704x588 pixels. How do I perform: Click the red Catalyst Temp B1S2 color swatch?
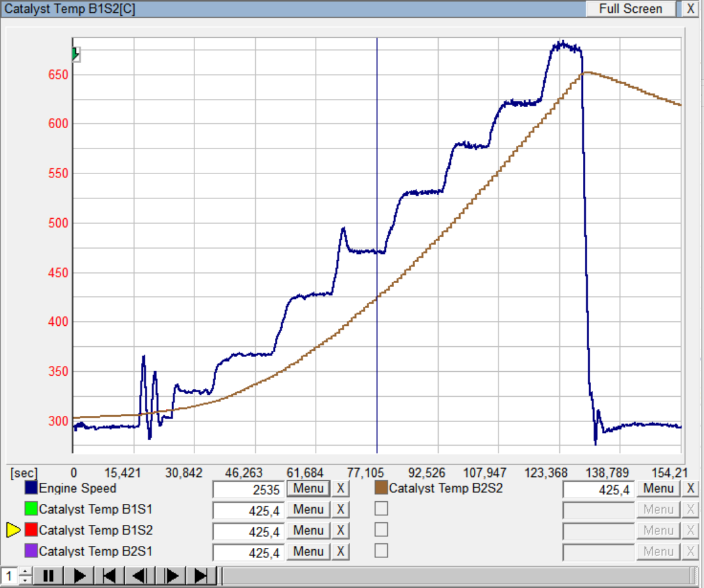(31, 531)
